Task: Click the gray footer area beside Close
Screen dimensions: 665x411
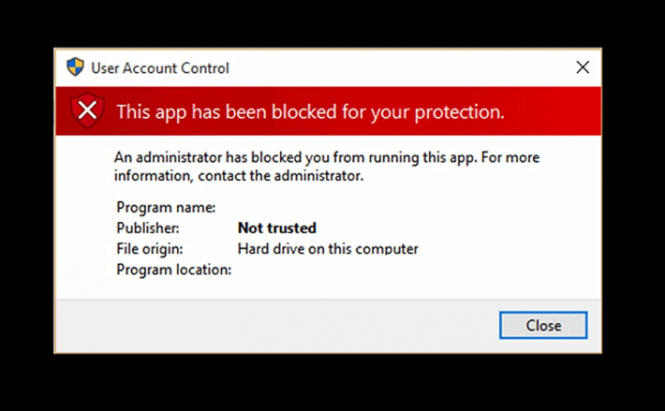Action: coord(276,325)
